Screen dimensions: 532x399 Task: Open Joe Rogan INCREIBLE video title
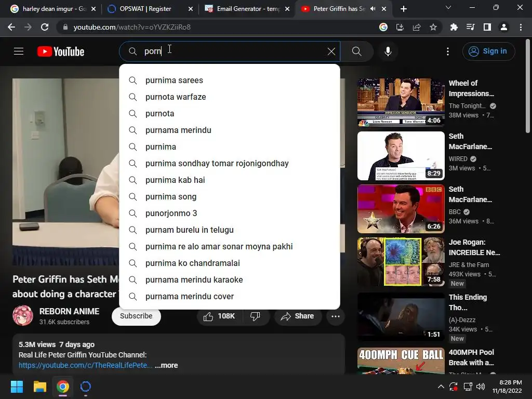474,247
